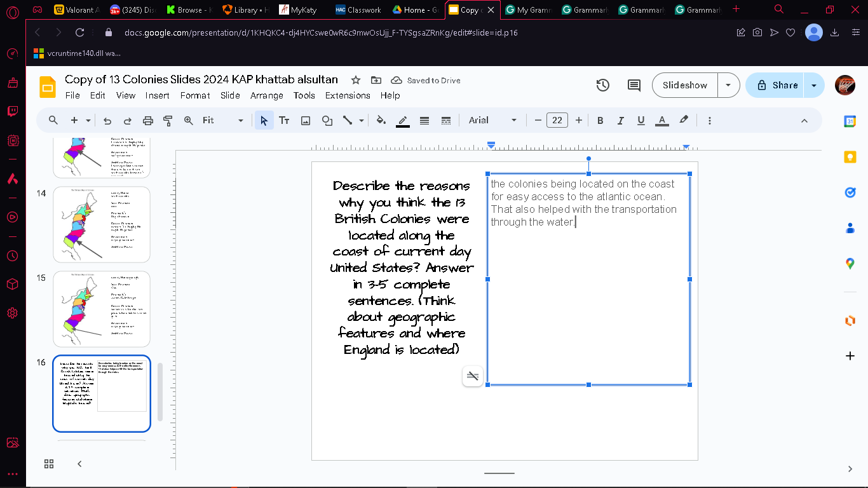The image size is (868, 488).
Task: Select the text box tool
Action: 284,120
